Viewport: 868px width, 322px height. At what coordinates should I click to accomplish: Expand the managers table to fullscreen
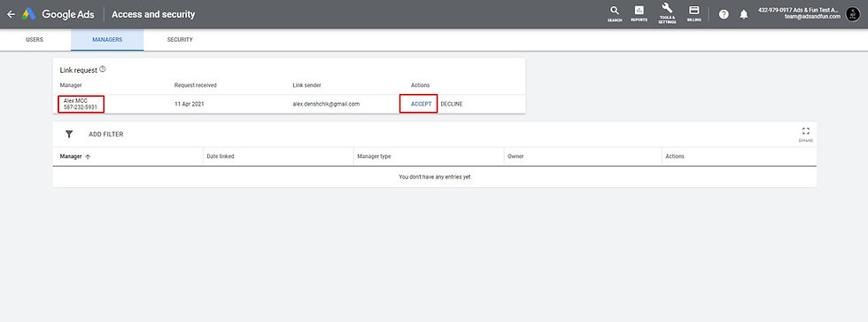(x=805, y=134)
